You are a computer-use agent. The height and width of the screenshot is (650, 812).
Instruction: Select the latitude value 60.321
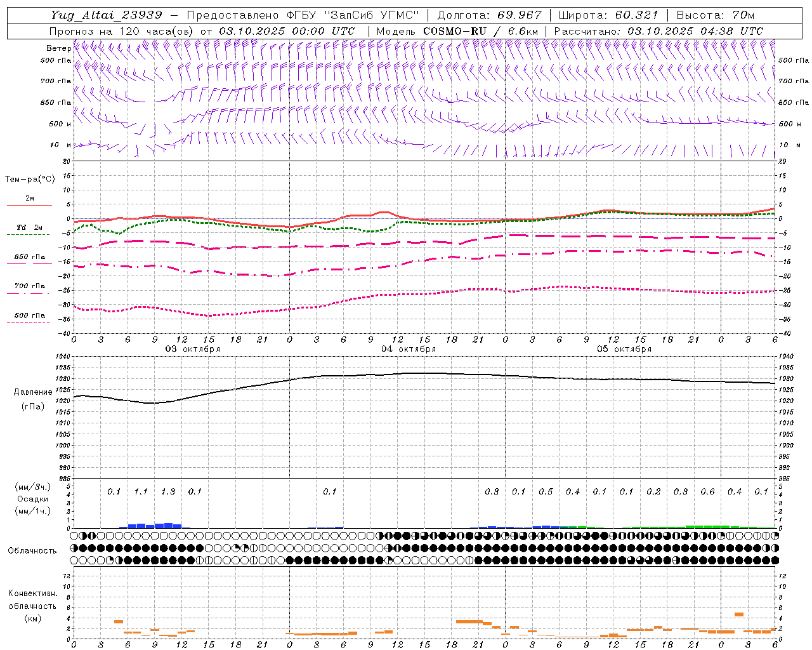637,15
